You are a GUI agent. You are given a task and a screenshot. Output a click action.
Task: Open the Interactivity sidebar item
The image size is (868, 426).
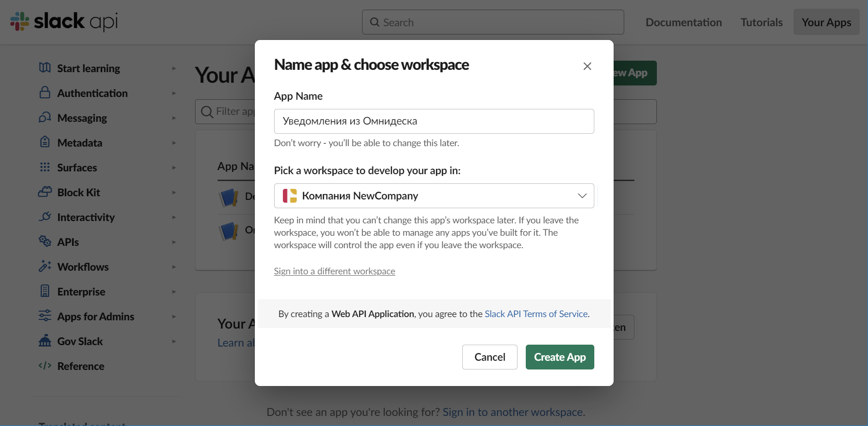[x=86, y=217]
